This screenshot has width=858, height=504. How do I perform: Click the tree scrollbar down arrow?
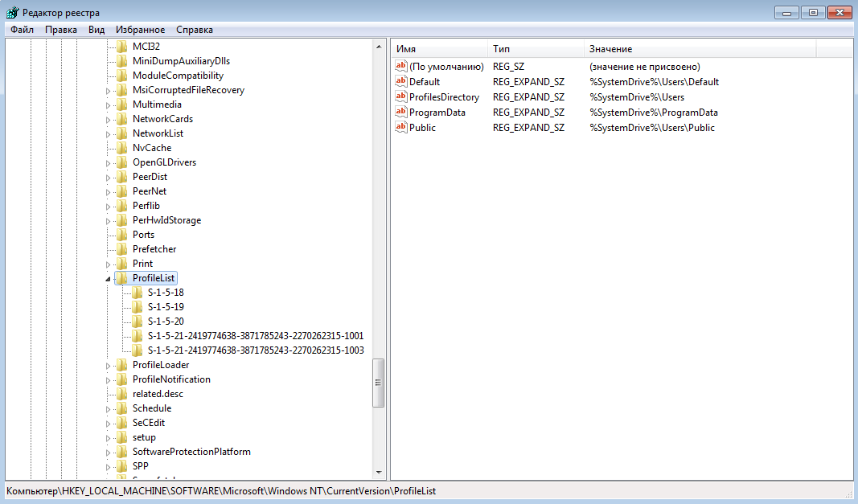tap(379, 473)
